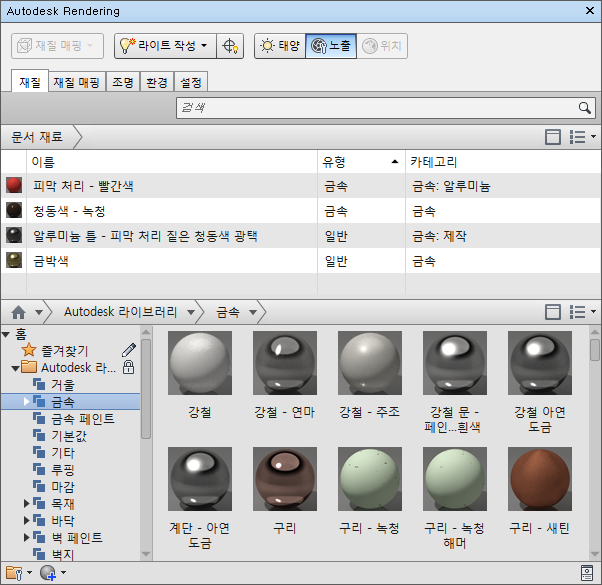Select the 청동색 - 녹청 material swatch

point(14,210)
